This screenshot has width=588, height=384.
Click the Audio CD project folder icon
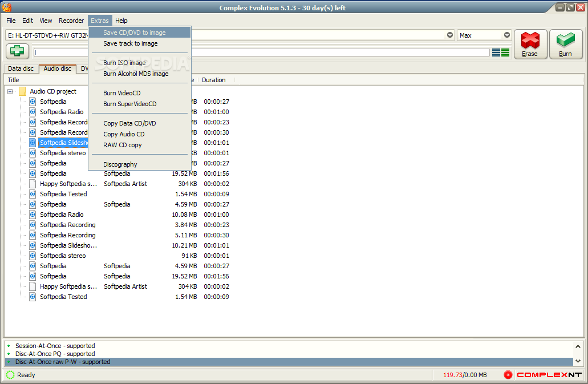pos(23,91)
